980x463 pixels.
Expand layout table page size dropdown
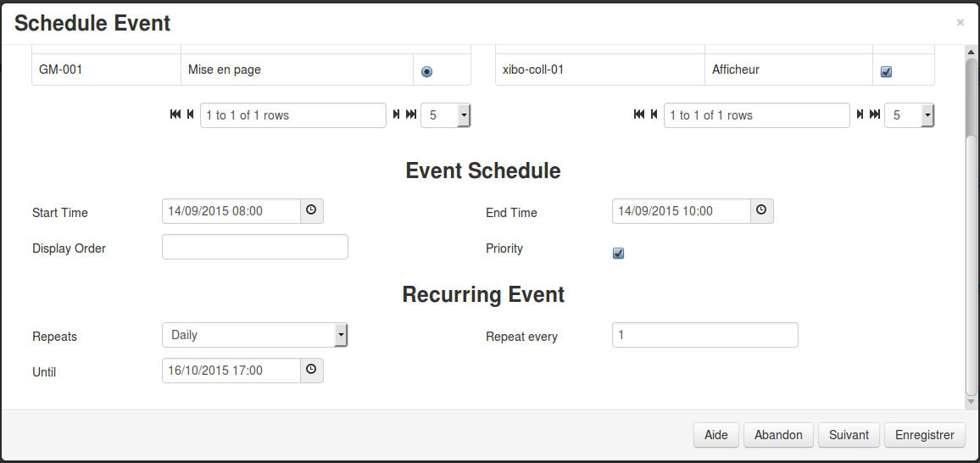pyautogui.click(x=463, y=115)
